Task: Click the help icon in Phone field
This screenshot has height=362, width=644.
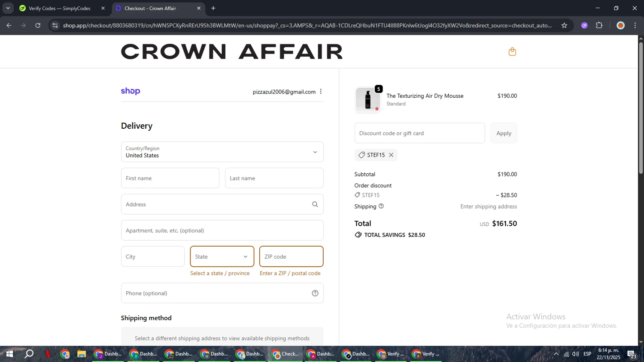Action: [315, 293]
